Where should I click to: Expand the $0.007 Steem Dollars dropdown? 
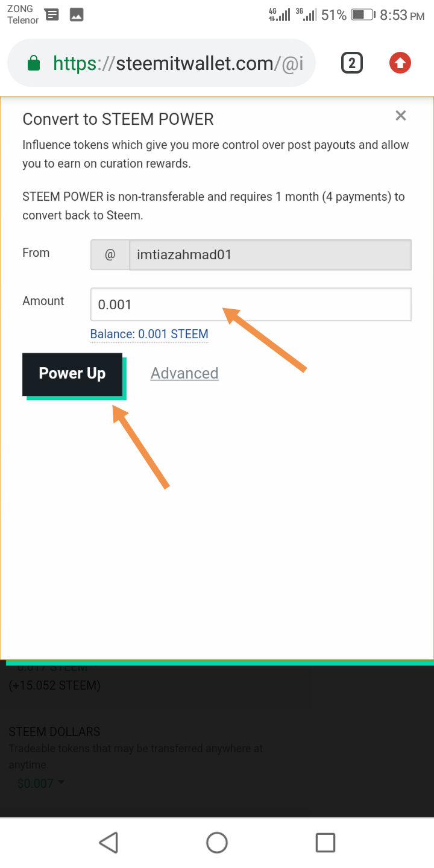(41, 783)
